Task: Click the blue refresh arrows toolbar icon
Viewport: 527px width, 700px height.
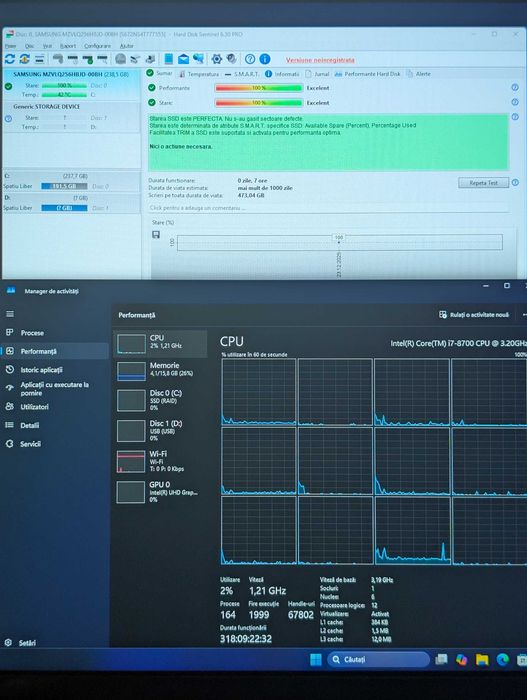Action: point(10,59)
